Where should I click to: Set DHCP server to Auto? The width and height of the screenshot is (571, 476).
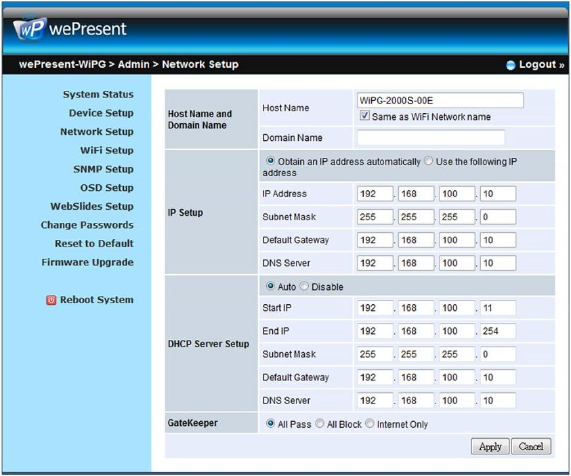click(270, 286)
